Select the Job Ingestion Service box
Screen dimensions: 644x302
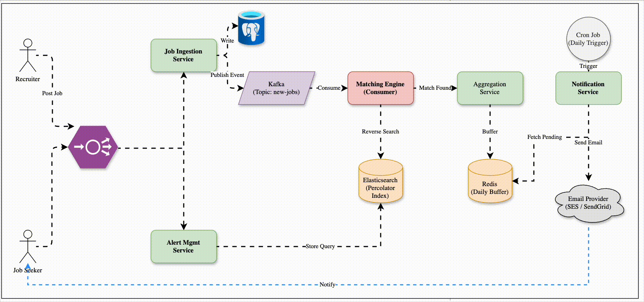(184, 55)
